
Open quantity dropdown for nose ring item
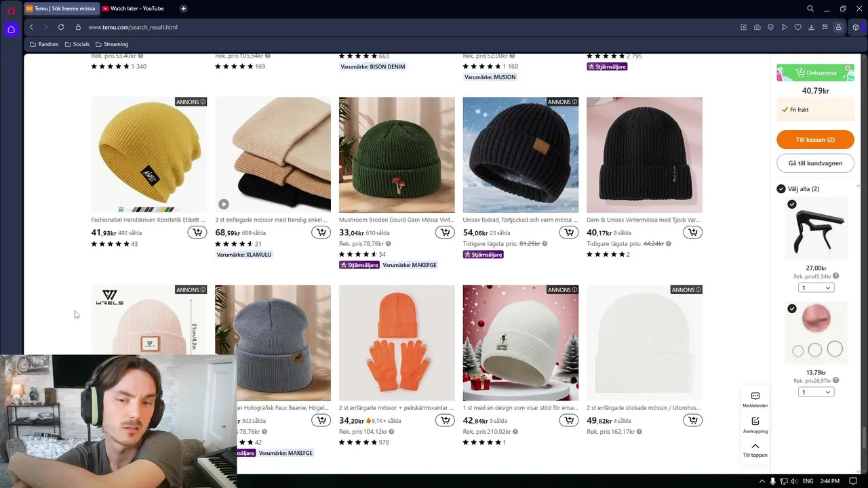click(x=816, y=392)
